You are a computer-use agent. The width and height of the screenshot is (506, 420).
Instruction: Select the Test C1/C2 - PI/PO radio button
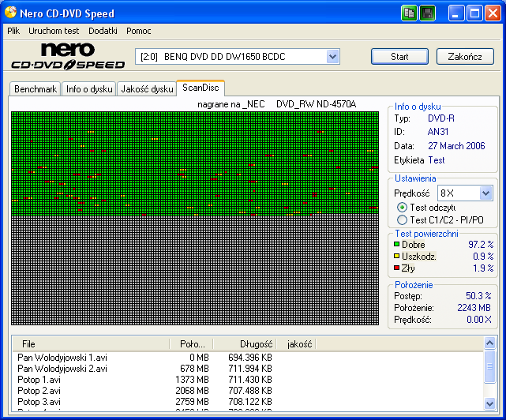pyautogui.click(x=402, y=220)
